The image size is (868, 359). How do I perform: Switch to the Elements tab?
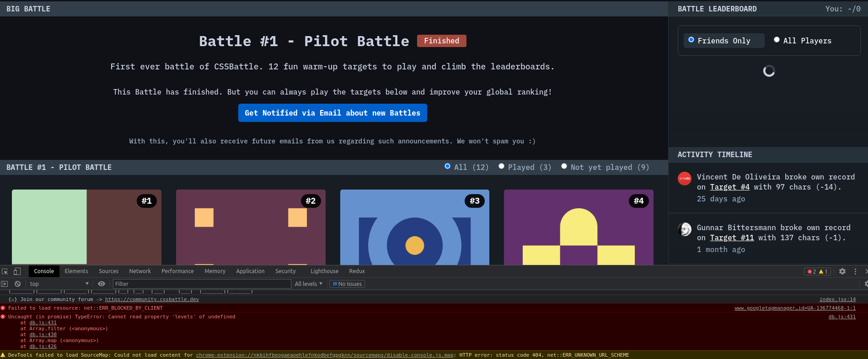[x=76, y=271]
